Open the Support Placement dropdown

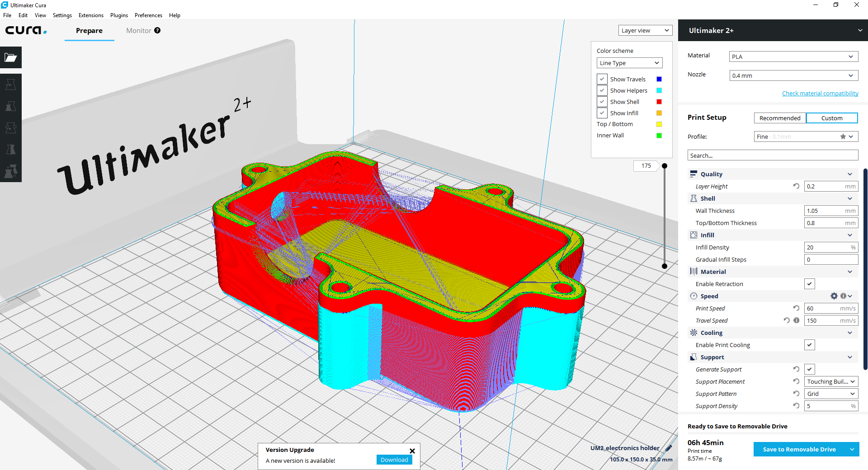coord(831,381)
